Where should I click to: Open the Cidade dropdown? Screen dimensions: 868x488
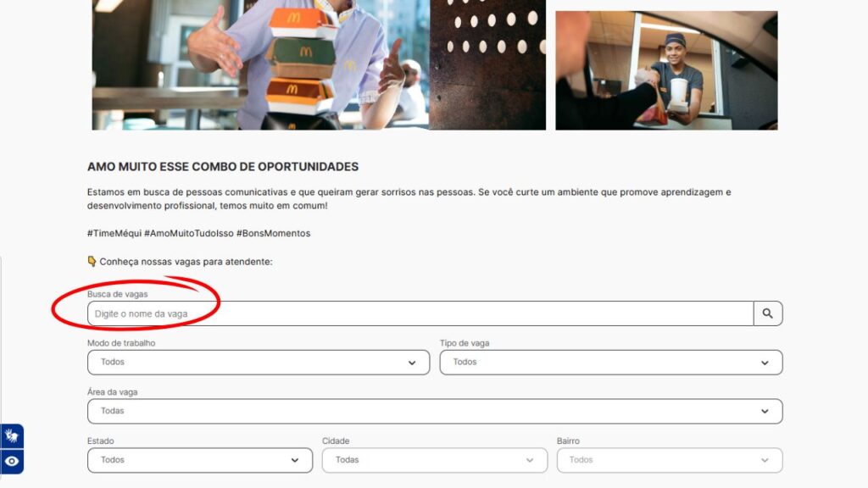coord(435,460)
